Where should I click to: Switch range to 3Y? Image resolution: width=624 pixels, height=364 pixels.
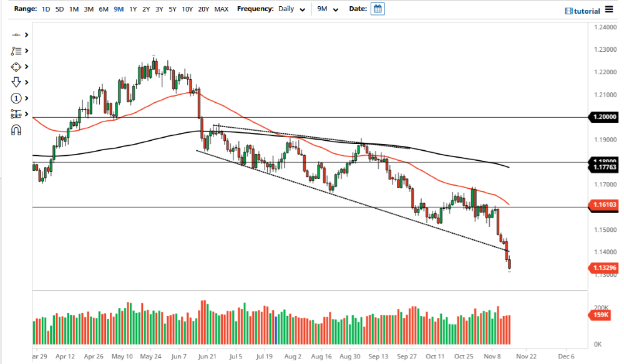click(x=159, y=9)
